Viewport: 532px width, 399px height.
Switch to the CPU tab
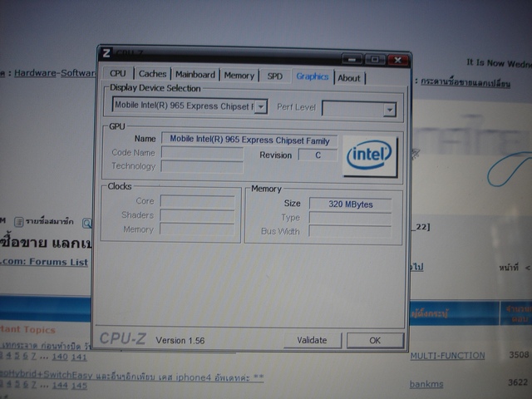(x=118, y=74)
